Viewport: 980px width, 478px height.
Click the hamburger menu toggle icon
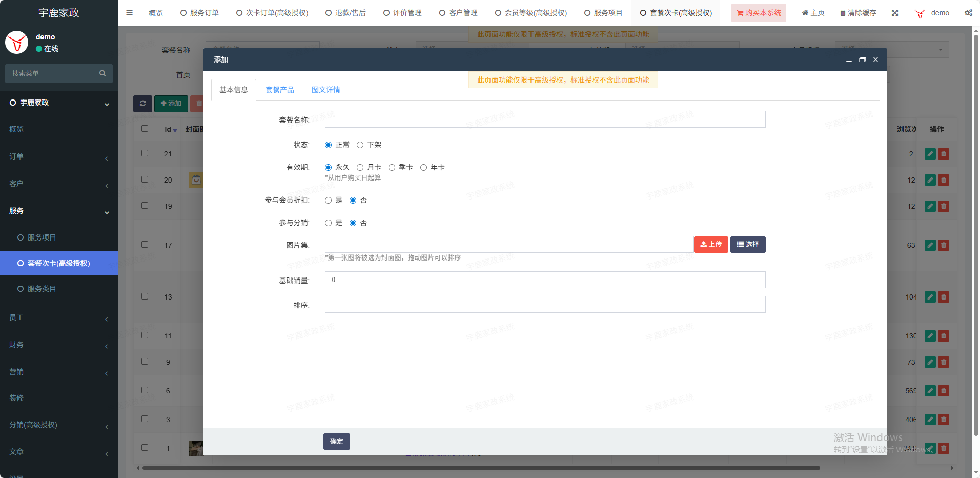[129, 13]
